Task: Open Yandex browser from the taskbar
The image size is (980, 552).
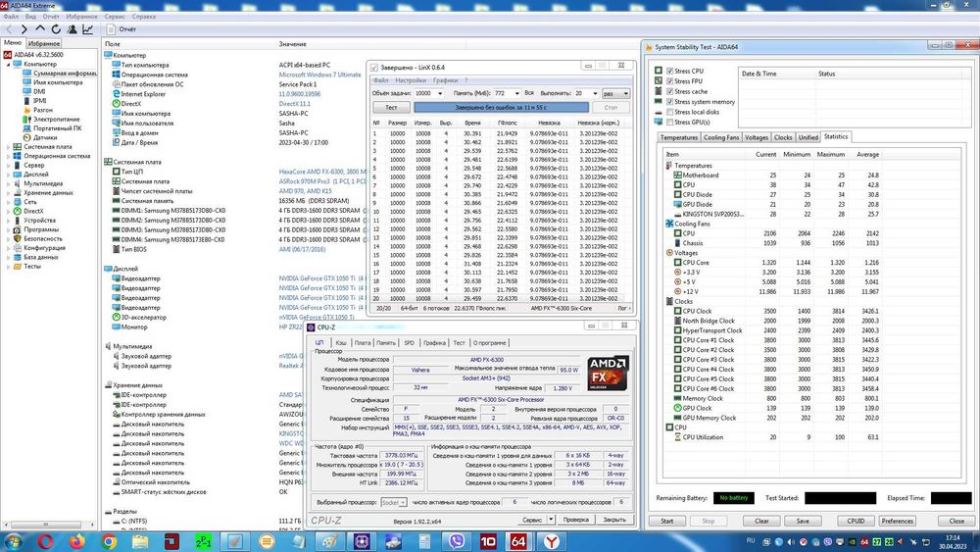Action: pyautogui.click(x=551, y=541)
